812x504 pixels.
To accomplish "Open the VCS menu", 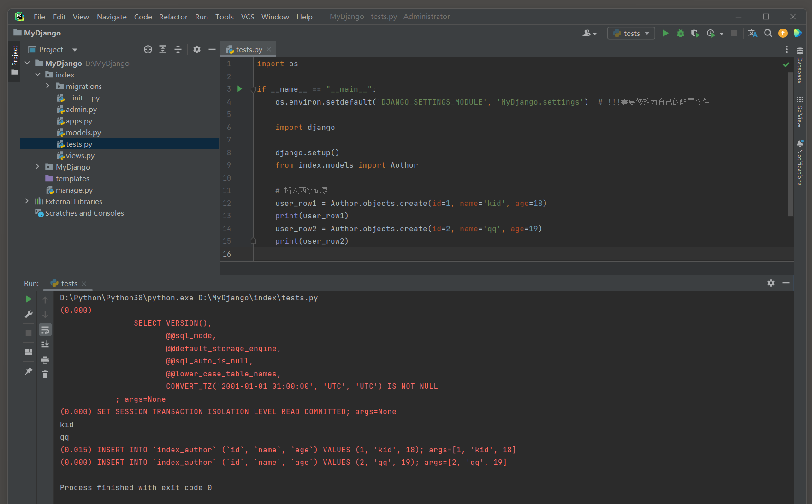I will pos(248,17).
